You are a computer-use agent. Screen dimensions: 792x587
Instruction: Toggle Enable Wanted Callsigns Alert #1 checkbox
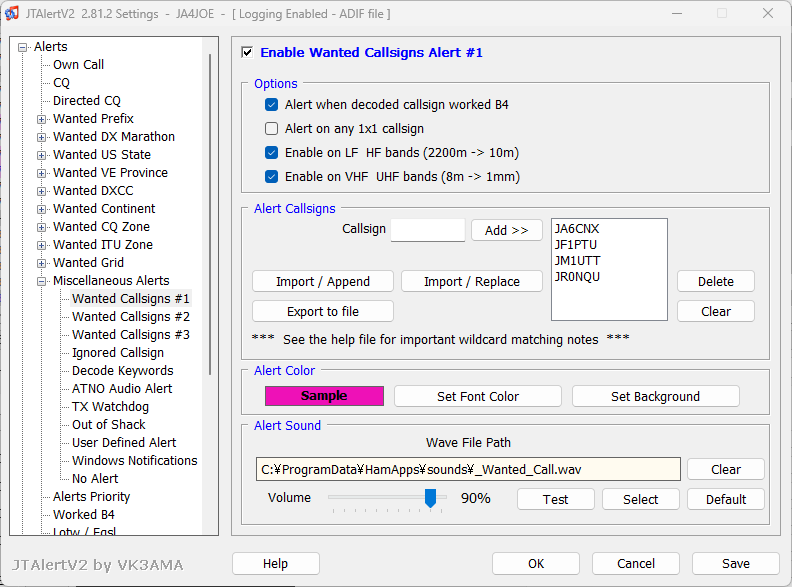coord(247,53)
